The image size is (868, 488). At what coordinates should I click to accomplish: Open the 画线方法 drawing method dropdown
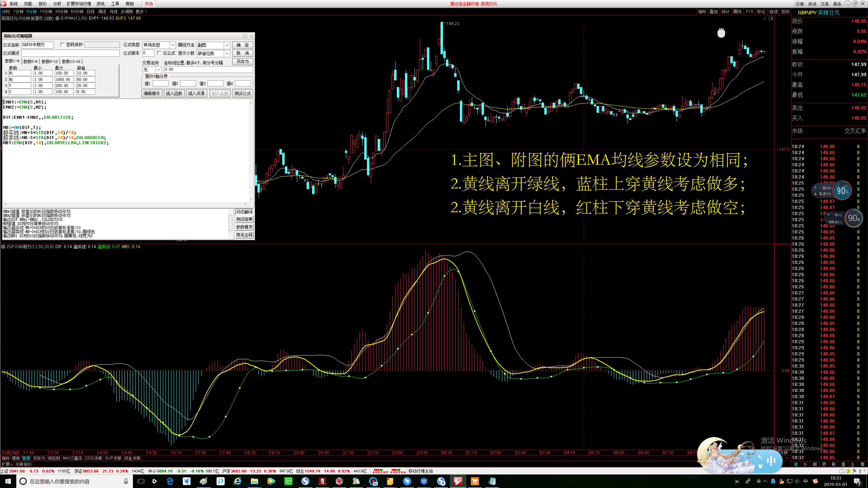coord(227,45)
